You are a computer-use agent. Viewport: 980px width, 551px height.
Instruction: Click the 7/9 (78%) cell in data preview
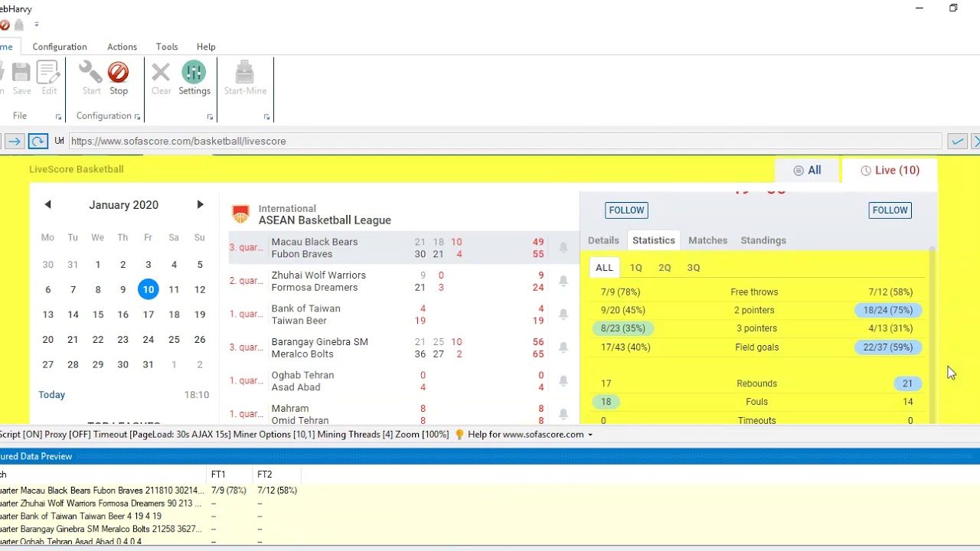[229, 491]
